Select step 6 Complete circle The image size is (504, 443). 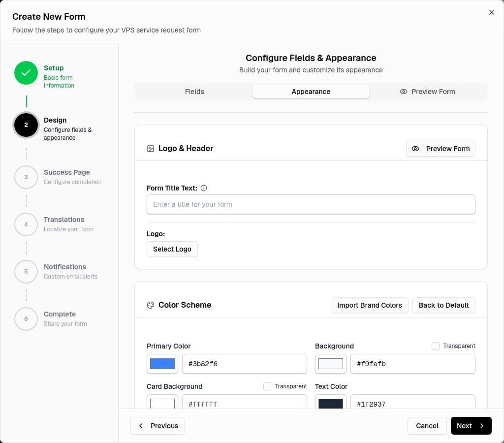(26, 319)
